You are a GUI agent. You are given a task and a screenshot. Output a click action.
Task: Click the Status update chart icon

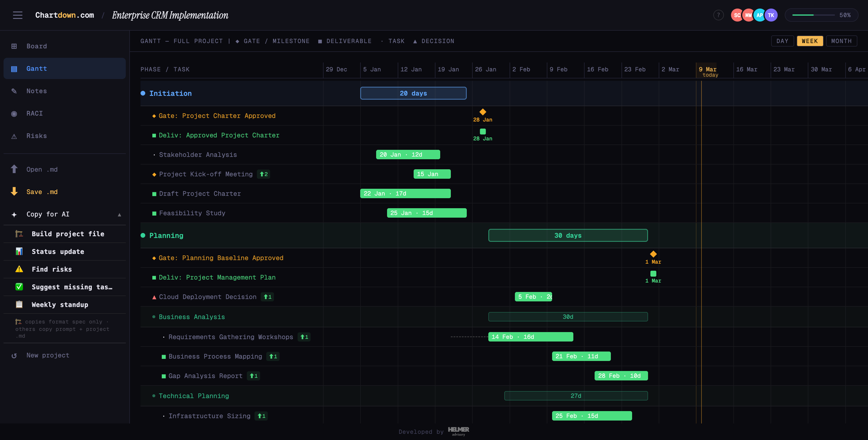[x=19, y=251]
